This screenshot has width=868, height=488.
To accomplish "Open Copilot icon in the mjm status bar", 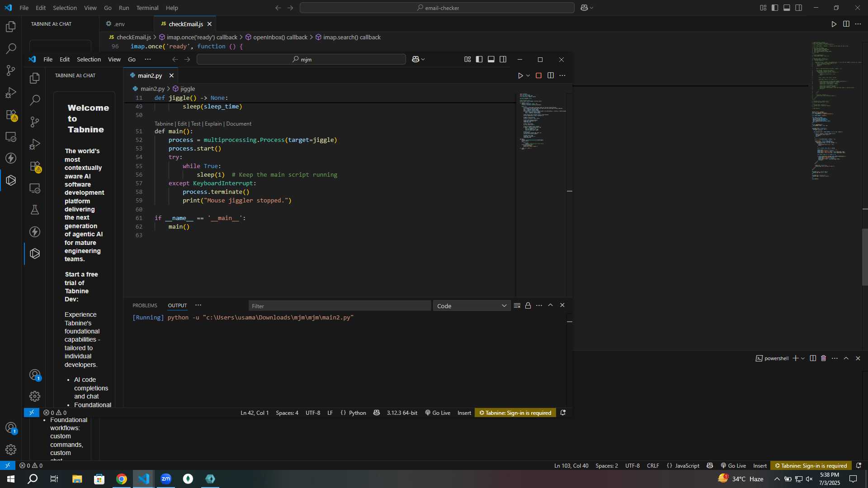I will coord(376,413).
